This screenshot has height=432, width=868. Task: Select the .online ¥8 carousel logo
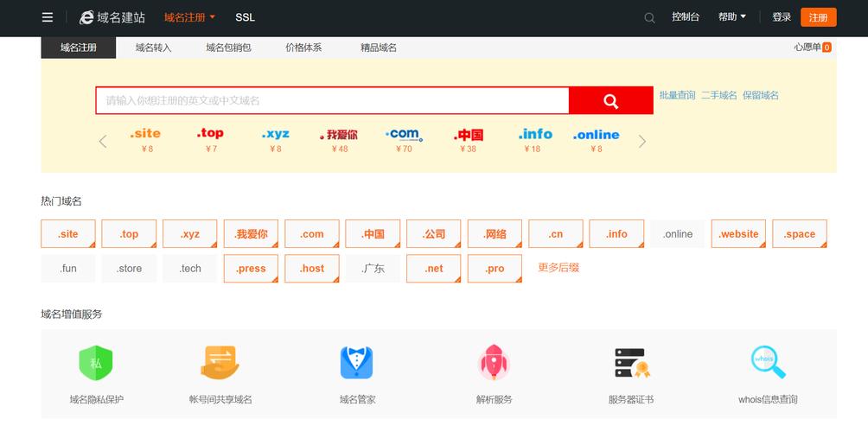pyautogui.click(x=597, y=135)
